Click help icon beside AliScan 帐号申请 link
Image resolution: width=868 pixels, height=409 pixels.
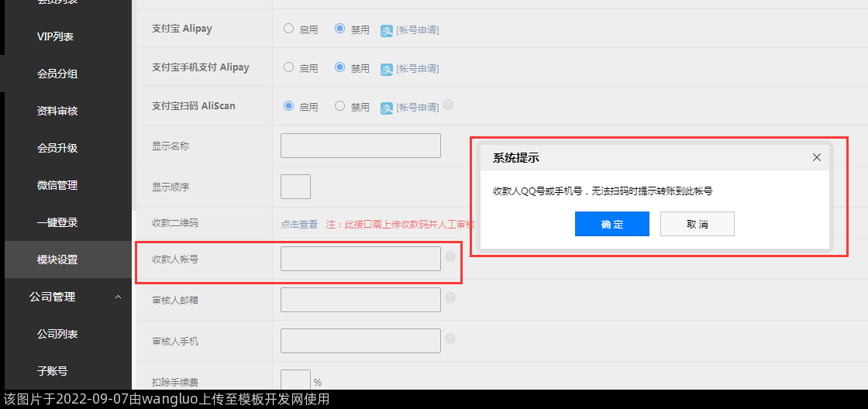(x=448, y=105)
